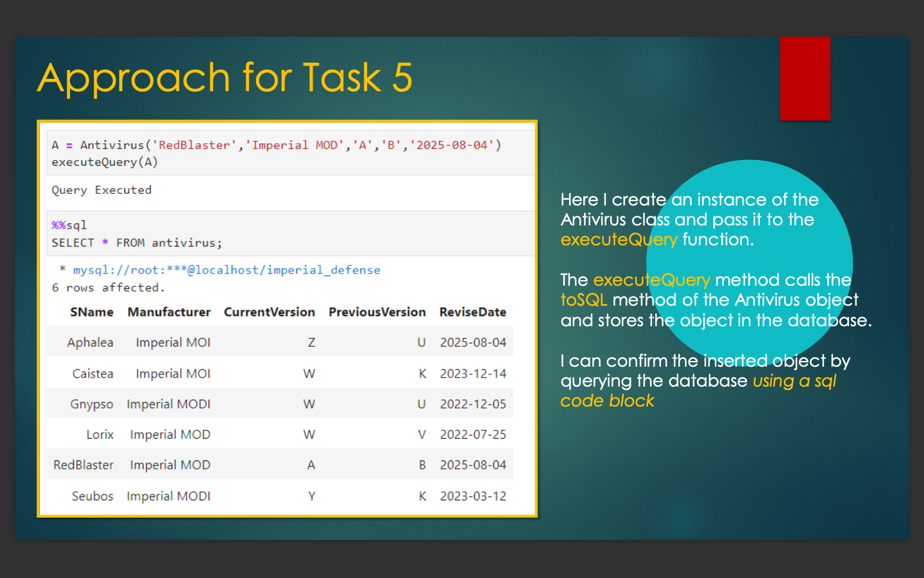This screenshot has height=578, width=924.
Task: Click the Gnypso manufacturer 'Imperial MODI' cell
Action: 167,404
